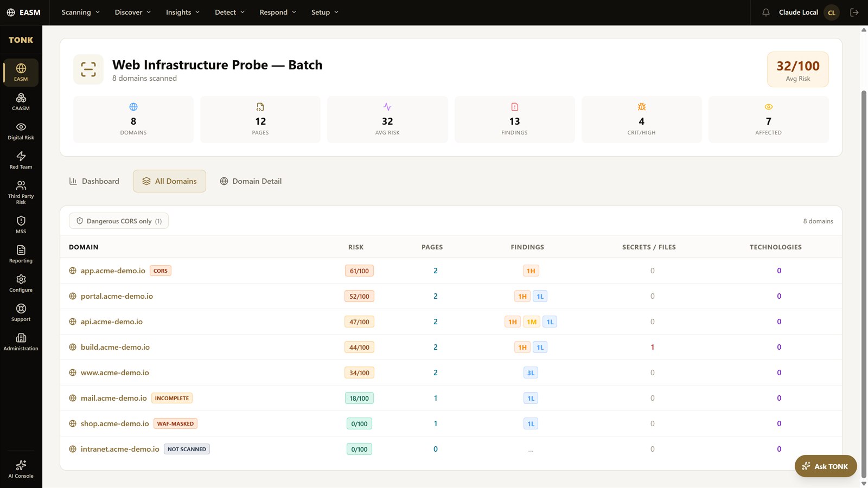Click globe icon beside app.acme-demo.io
This screenshot has height=488, width=868.
point(73,271)
